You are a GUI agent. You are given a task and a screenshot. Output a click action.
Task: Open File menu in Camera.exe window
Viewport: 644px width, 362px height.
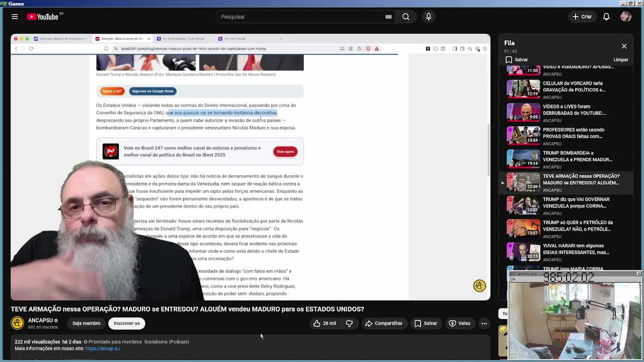(513, 279)
